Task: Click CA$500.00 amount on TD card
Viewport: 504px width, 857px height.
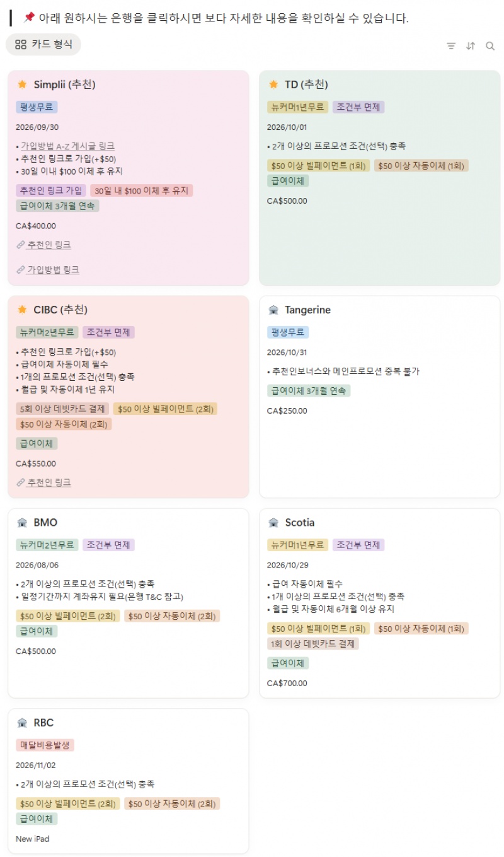Action: point(287,201)
